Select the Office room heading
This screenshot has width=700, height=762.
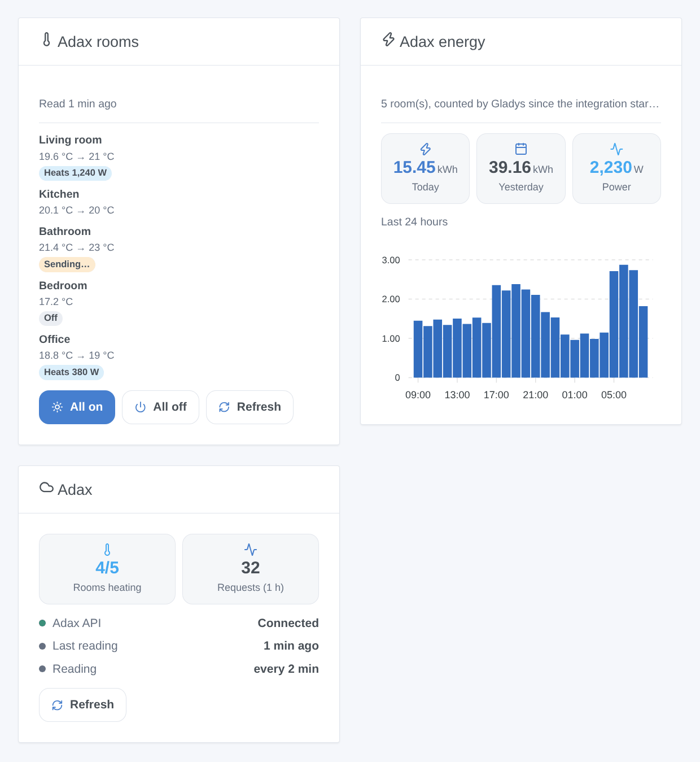pos(55,339)
